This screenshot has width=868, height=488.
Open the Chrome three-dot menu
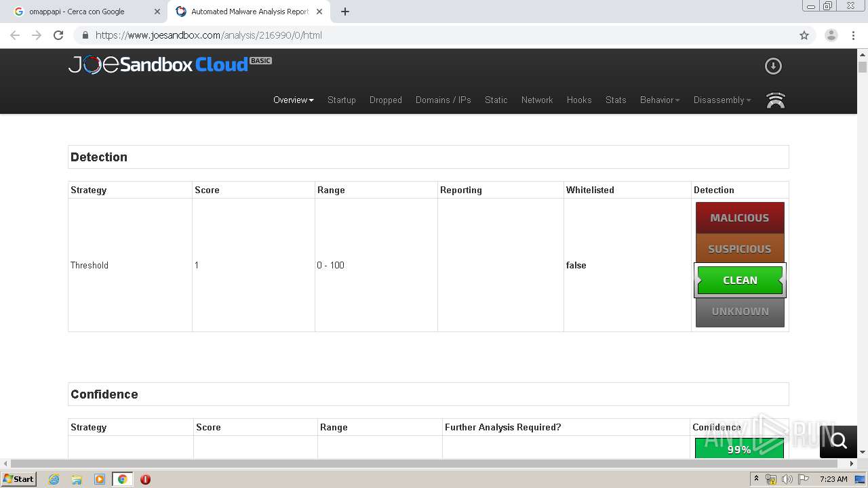[853, 35]
